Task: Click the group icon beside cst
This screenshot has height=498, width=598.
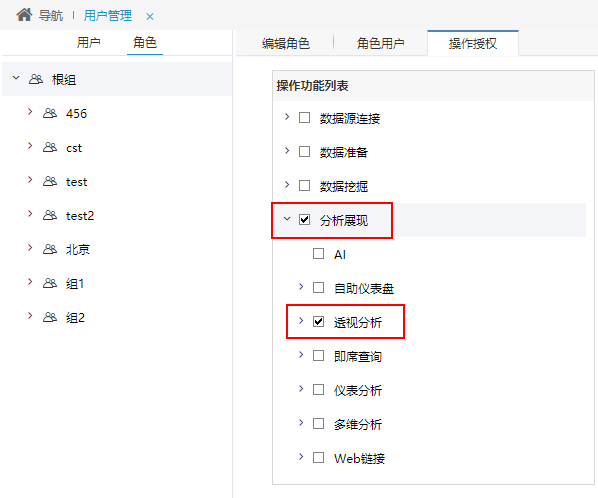Action: tap(50, 147)
